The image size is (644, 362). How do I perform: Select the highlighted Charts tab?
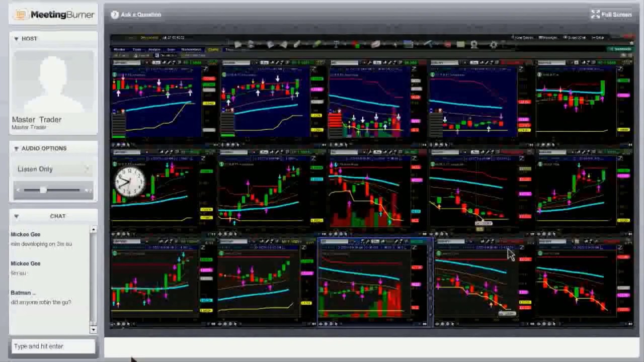click(213, 49)
